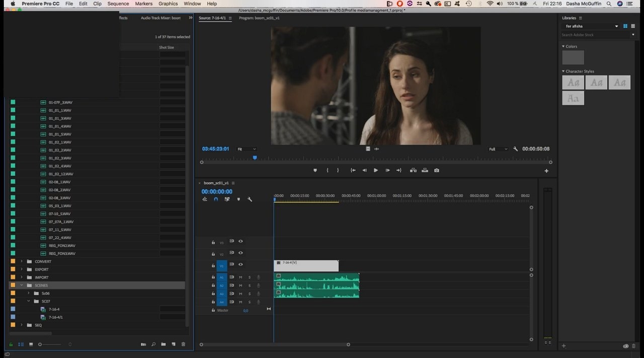Expand the IMPORT bin

click(x=21, y=277)
